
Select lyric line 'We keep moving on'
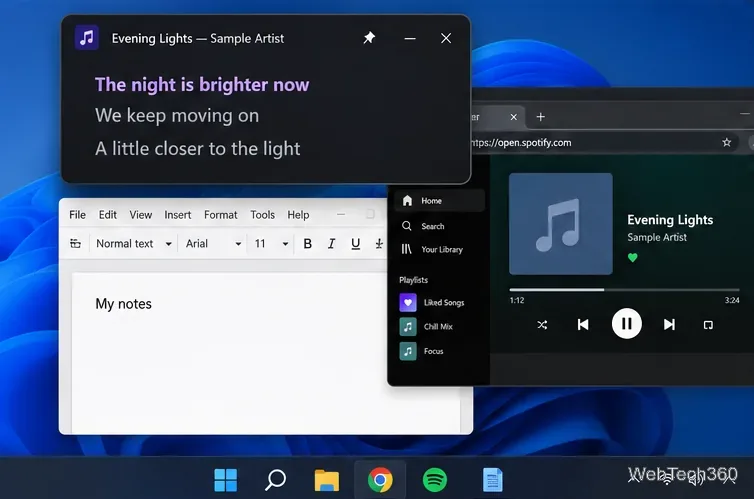click(177, 115)
